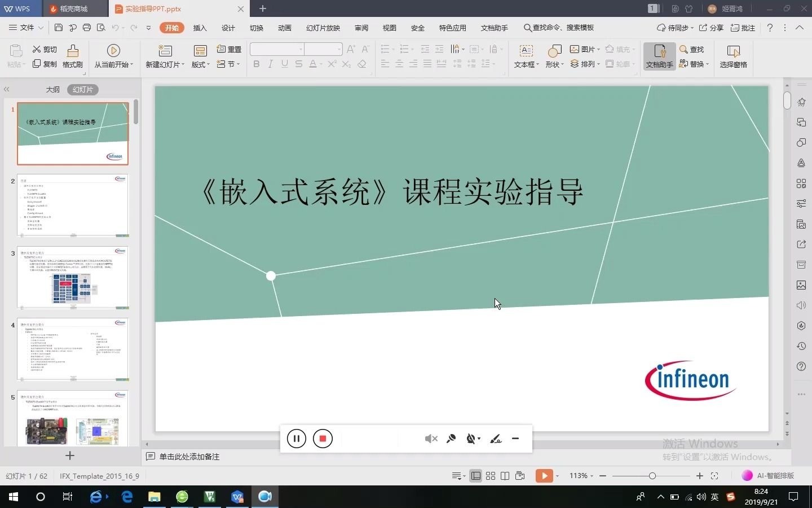Open the Design (设计) tab

coord(228,28)
